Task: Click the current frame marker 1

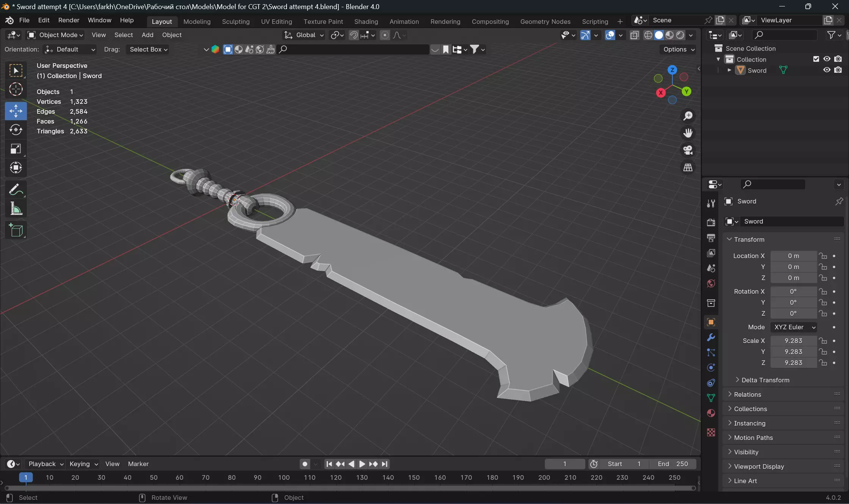Action: 26,477
